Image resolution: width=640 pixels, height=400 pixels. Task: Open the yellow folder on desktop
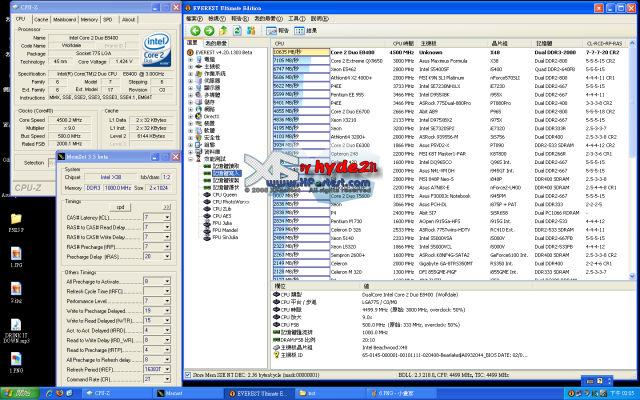(16, 219)
